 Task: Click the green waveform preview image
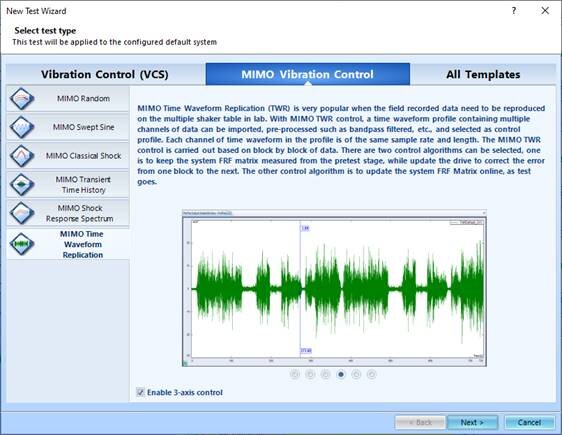click(334, 288)
